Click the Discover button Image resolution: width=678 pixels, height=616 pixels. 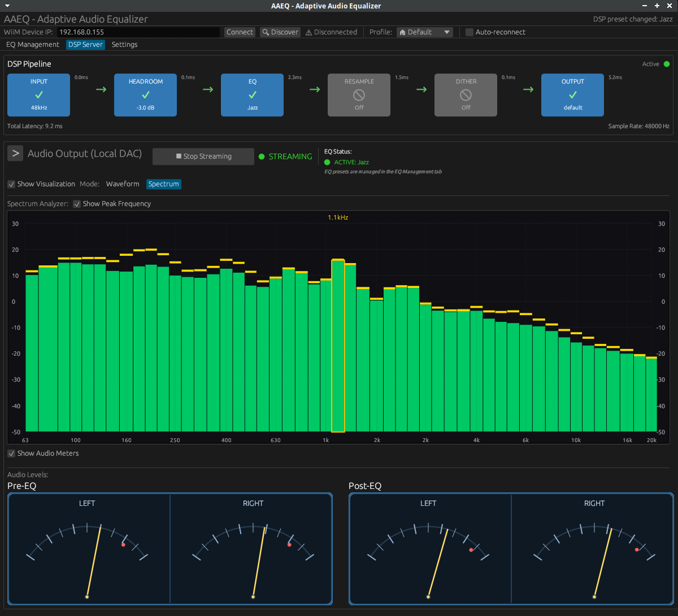tap(280, 32)
